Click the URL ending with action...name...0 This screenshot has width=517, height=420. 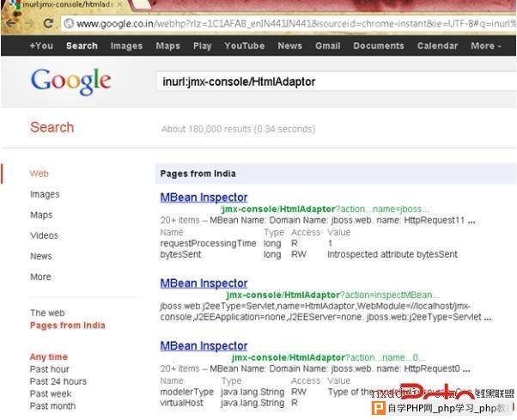pyautogui.click(x=328, y=357)
